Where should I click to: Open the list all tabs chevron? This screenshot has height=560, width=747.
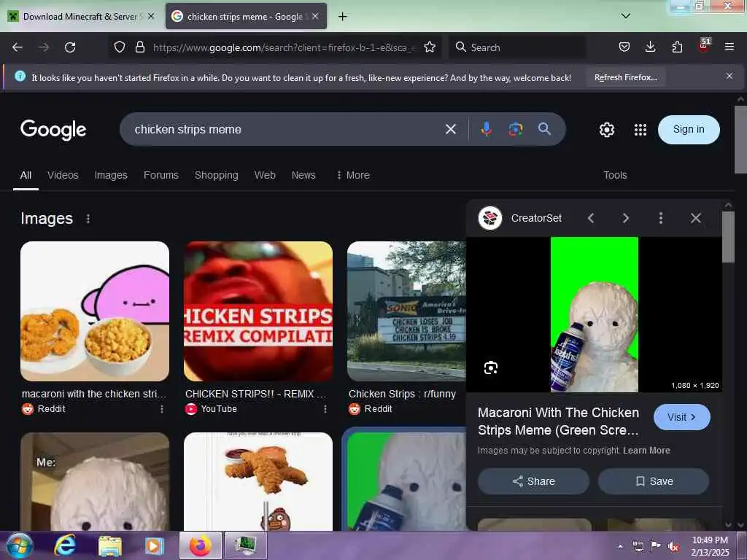[626, 16]
